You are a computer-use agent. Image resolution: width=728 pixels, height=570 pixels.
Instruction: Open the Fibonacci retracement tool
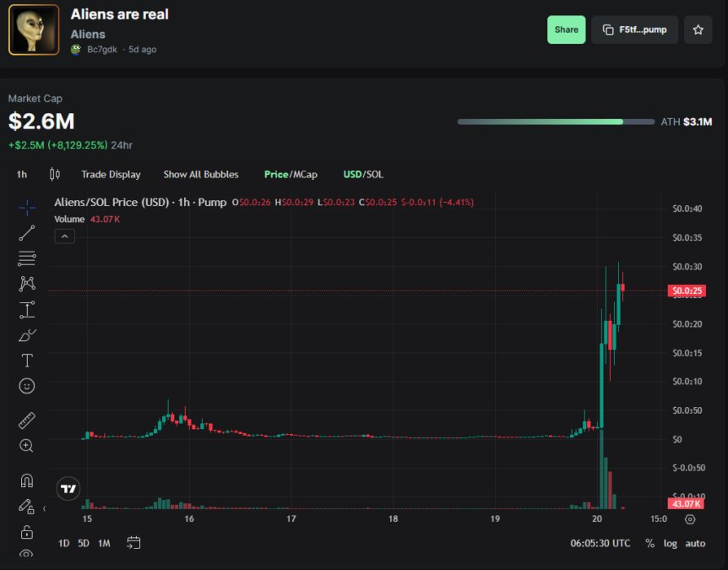coord(27,258)
